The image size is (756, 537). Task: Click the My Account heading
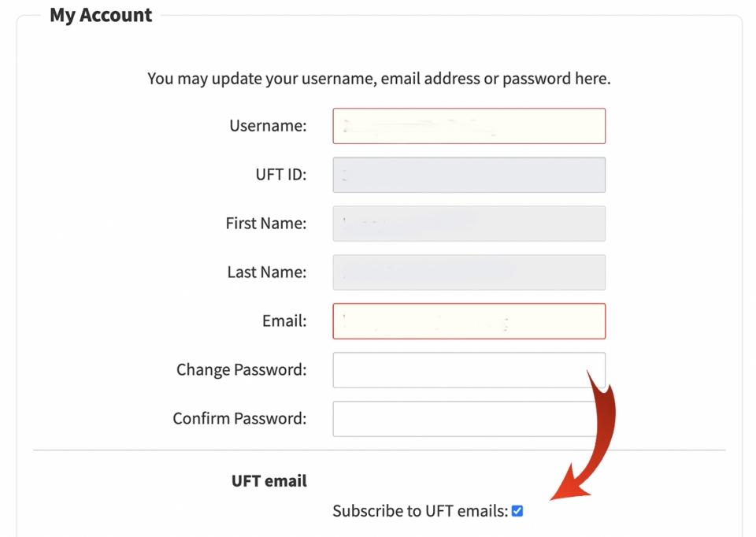pos(100,14)
